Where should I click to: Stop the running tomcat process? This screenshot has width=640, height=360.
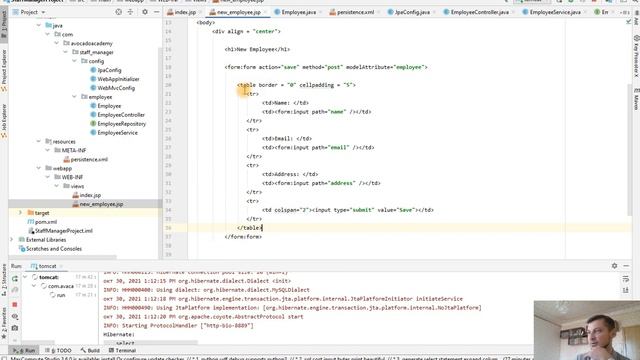pyautogui.click(x=15, y=304)
